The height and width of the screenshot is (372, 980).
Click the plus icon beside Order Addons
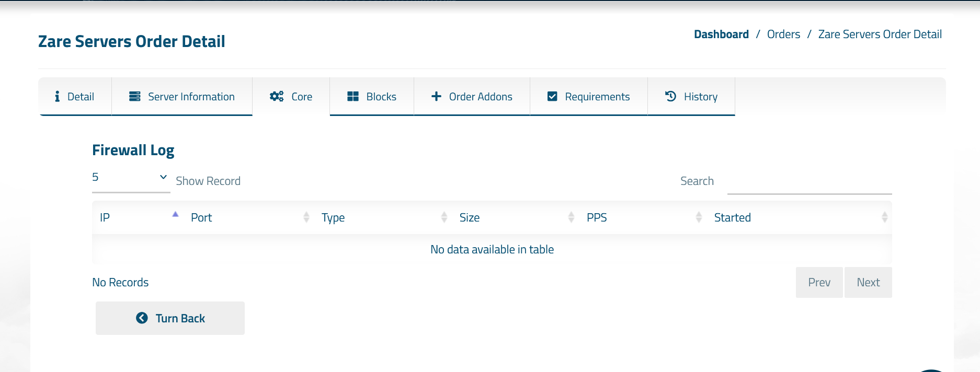pos(436,97)
